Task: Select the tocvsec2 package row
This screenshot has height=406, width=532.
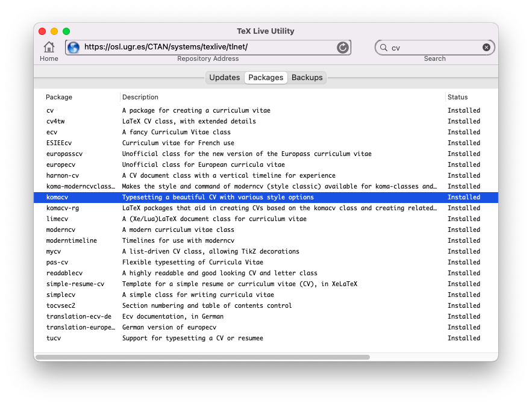Action: click(266, 306)
